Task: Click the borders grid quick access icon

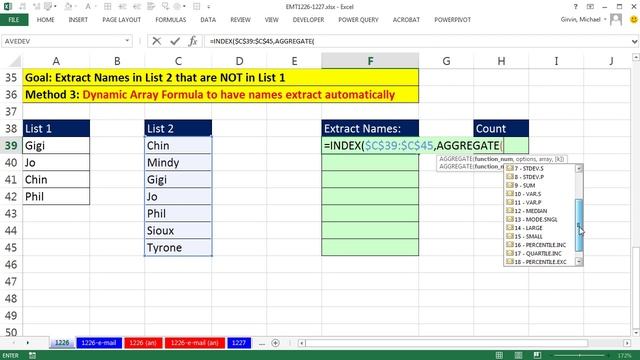Action: click(107, 7)
